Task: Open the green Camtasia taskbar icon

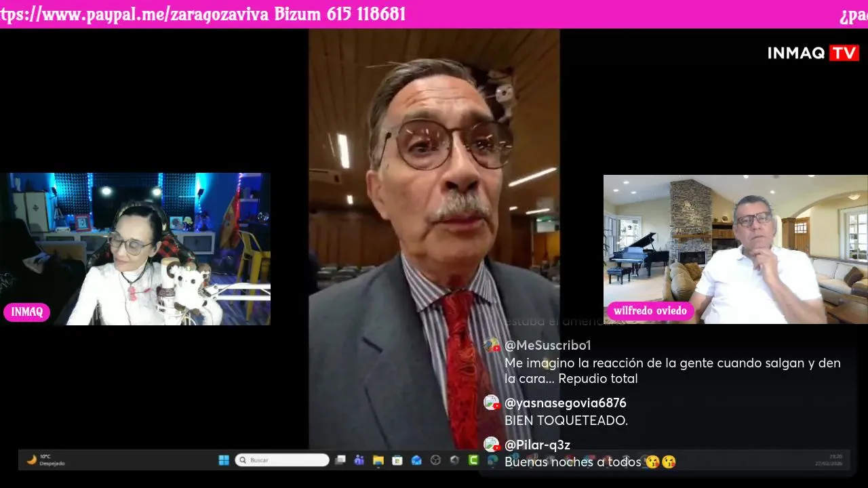Action: [473, 460]
